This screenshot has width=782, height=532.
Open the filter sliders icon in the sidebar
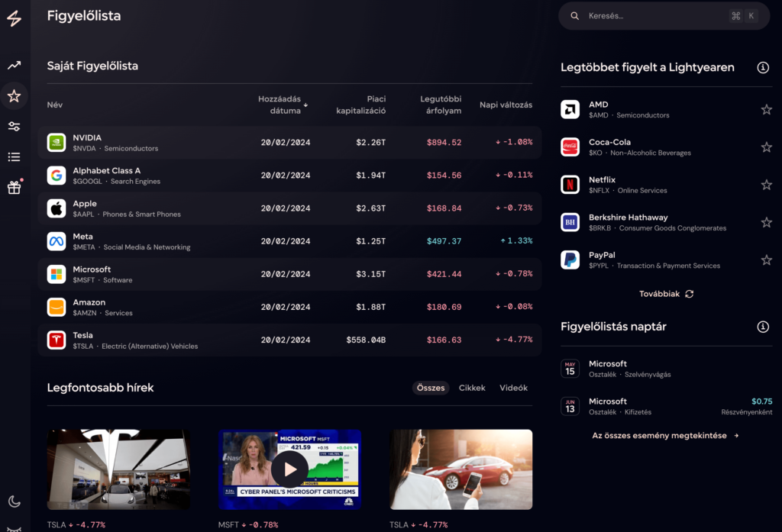pos(14,127)
